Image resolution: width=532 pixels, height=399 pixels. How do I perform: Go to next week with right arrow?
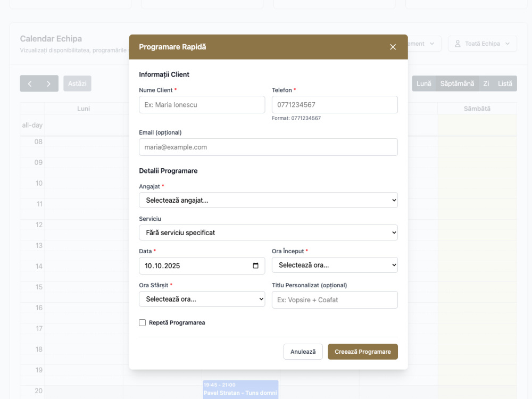[x=48, y=84]
